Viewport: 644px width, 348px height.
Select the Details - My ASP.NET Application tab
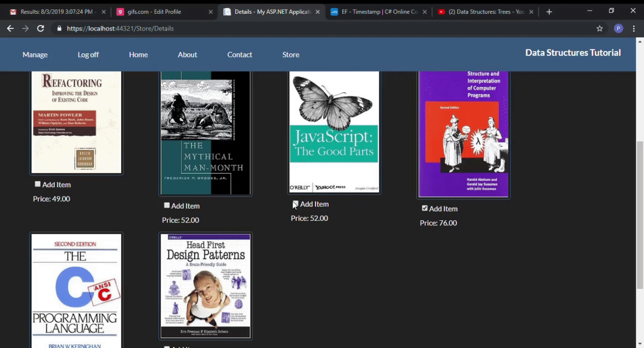point(272,12)
